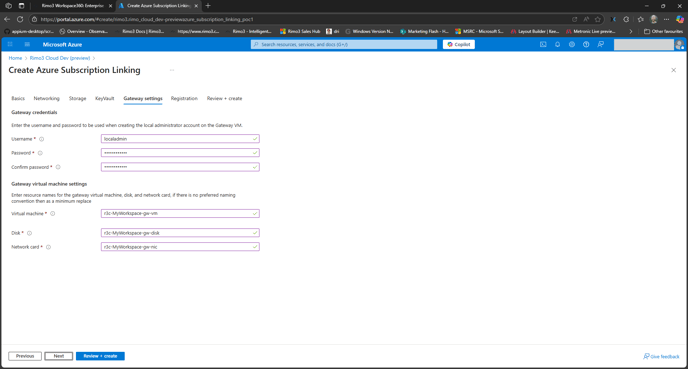Open Cloud Shell icon in header
The width and height of the screenshot is (688, 369).
click(x=543, y=44)
